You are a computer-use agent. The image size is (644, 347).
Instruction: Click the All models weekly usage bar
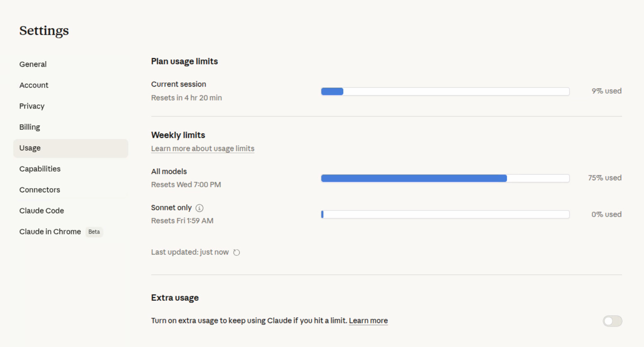tap(445, 178)
